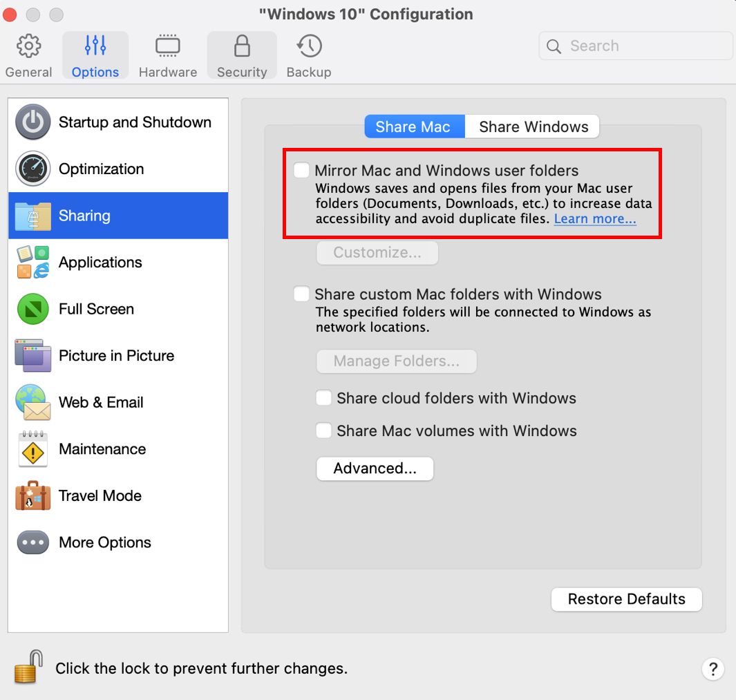Click the Startup and Shutdown power icon
The height and width of the screenshot is (700, 736).
click(x=33, y=122)
